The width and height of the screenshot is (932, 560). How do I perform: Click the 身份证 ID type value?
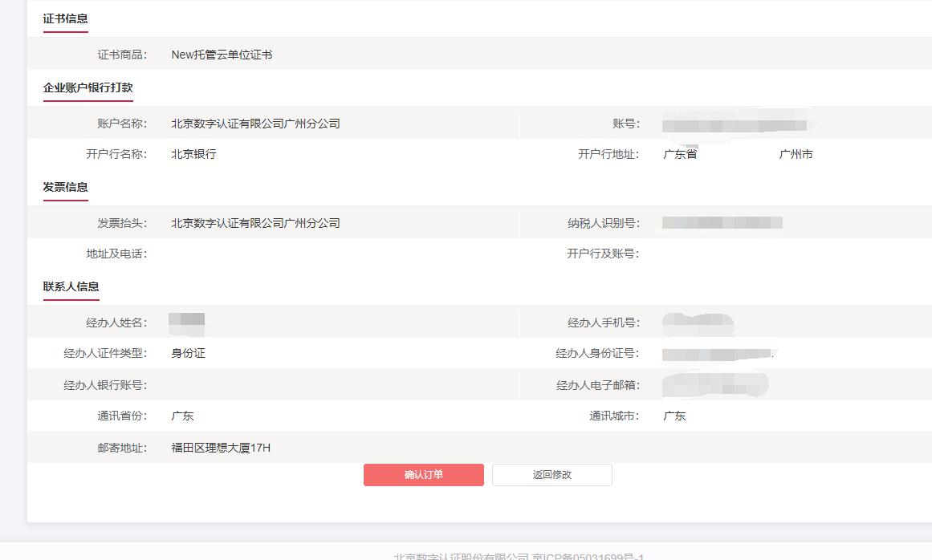188,353
